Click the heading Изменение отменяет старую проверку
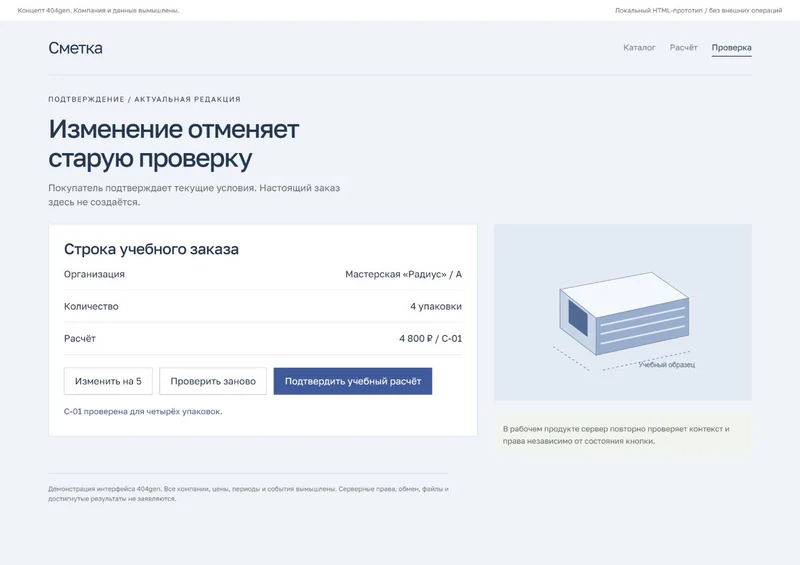 pyautogui.click(x=173, y=143)
